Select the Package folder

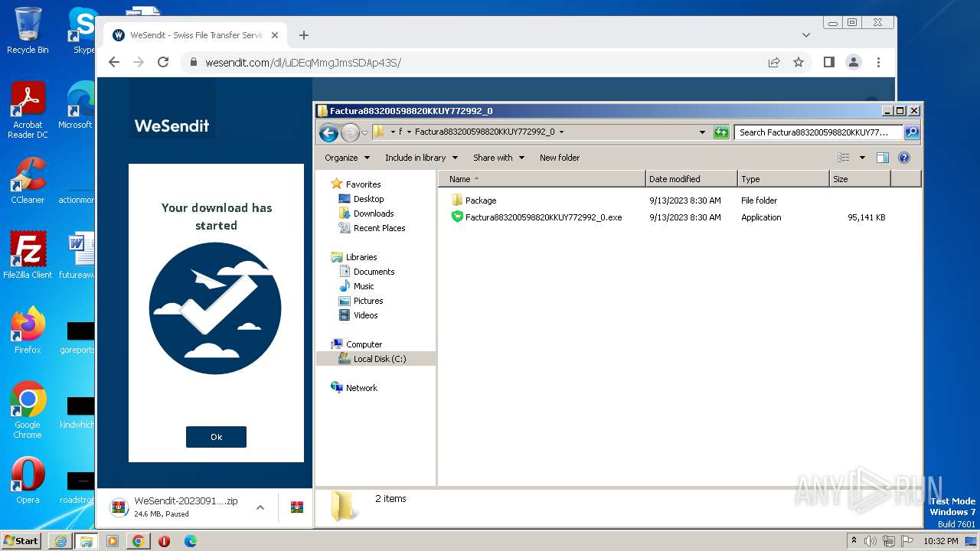475,201
